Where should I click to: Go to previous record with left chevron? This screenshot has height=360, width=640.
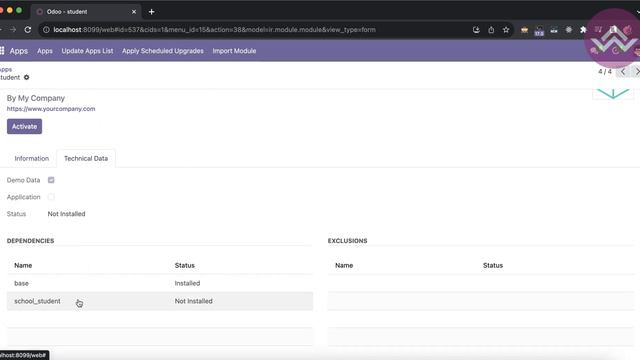point(623,71)
